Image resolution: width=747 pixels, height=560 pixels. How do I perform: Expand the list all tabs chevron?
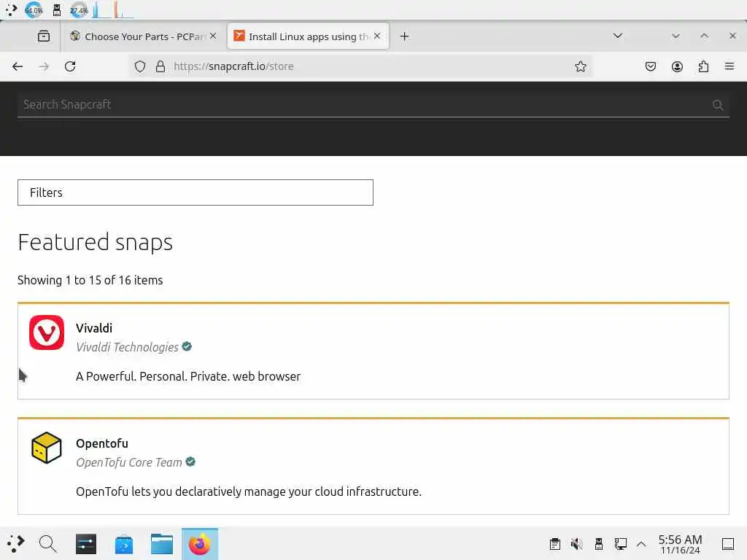[618, 36]
